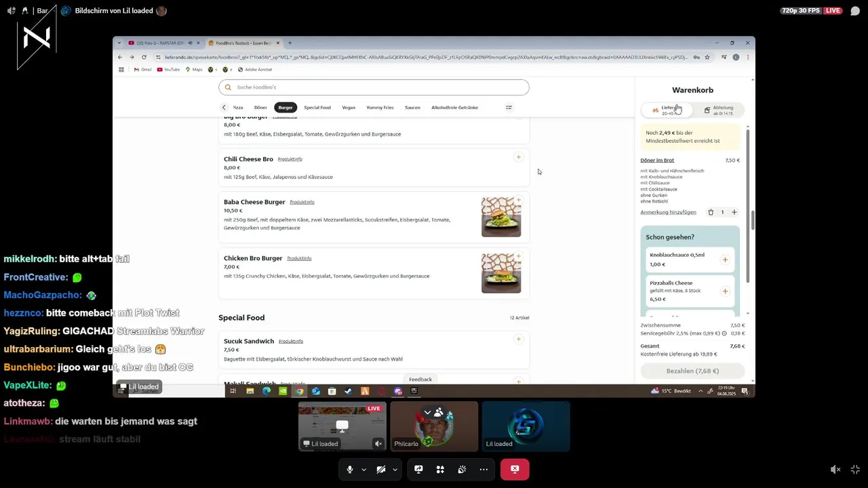Image resolution: width=868 pixels, height=488 pixels.
Task: Open Chicken Bro Burger photo
Action: pyautogui.click(x=501, y=273)
